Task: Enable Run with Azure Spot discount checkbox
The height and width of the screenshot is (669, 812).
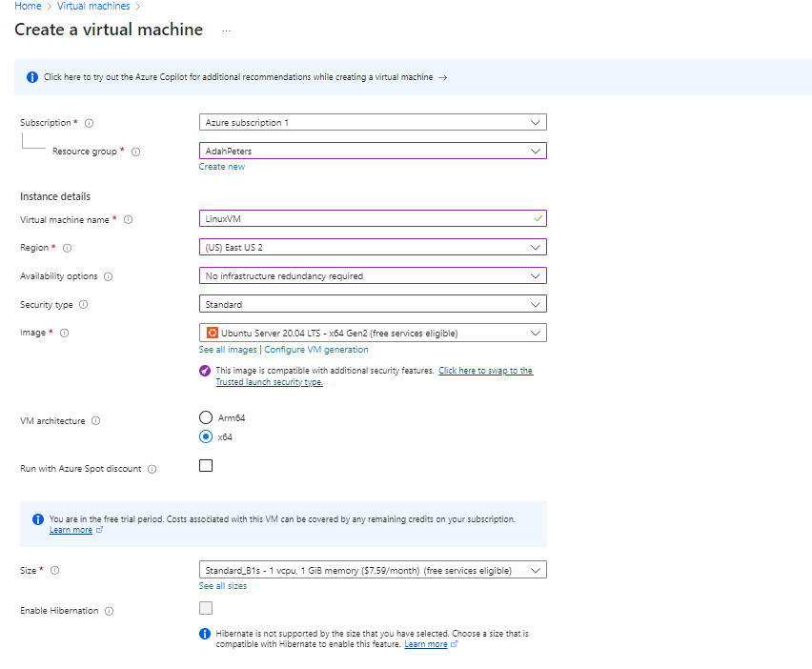Action: (206, 466)
